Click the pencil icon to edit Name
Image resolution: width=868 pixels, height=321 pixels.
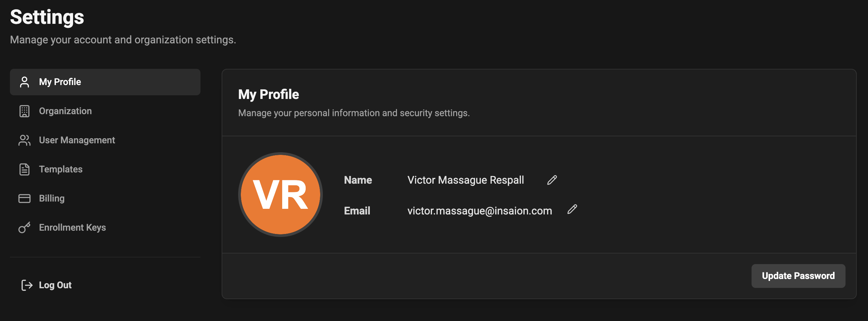[x=552, y=180]
